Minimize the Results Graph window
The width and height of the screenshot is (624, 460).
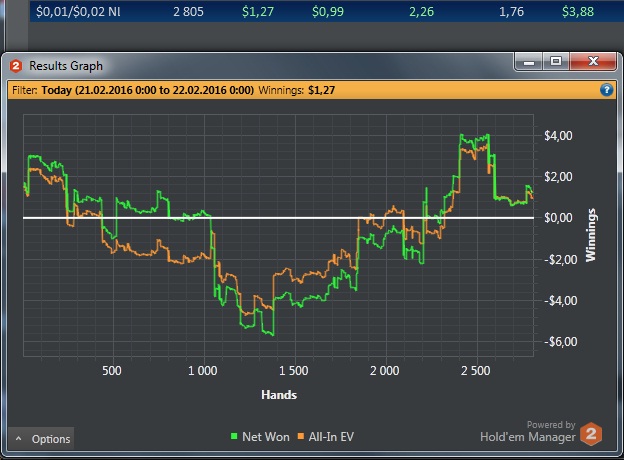coord(528,62)
